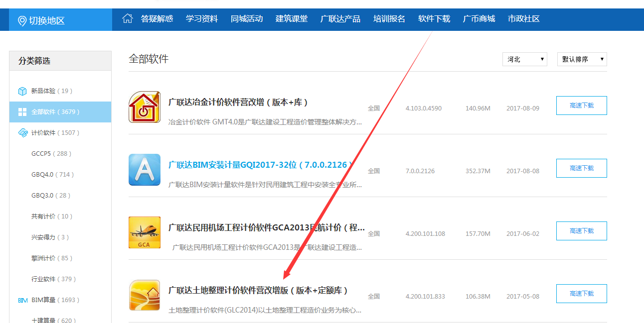Click the BIM算量 icon in sidebar

point(22,300)
